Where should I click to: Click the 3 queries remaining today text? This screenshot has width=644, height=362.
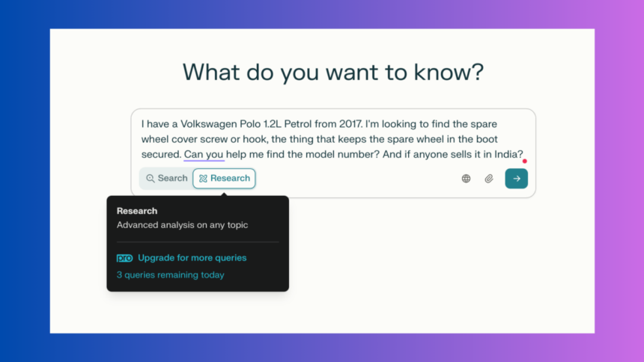click(171, 275)
